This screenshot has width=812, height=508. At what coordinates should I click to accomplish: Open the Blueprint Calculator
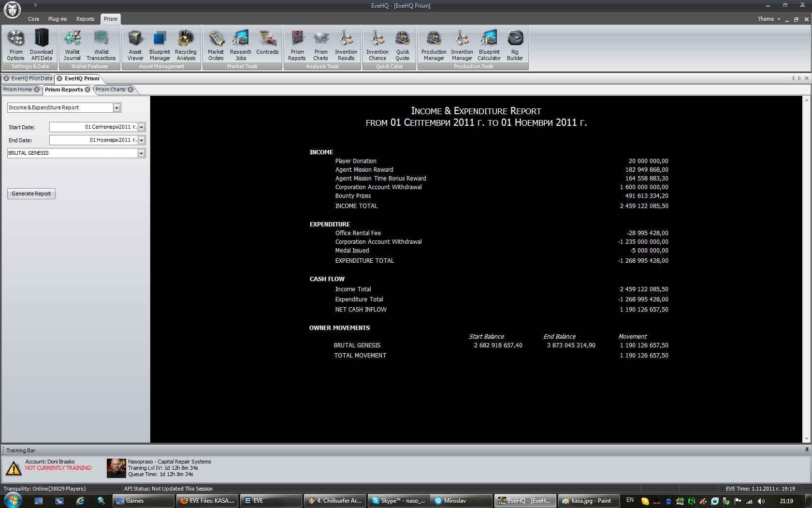point(489,45)
